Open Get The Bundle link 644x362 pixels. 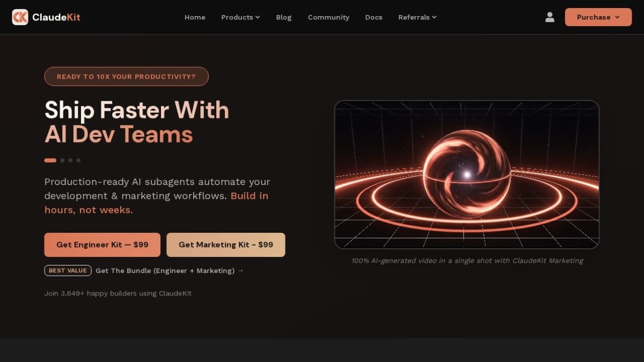[x=170, y=271]
